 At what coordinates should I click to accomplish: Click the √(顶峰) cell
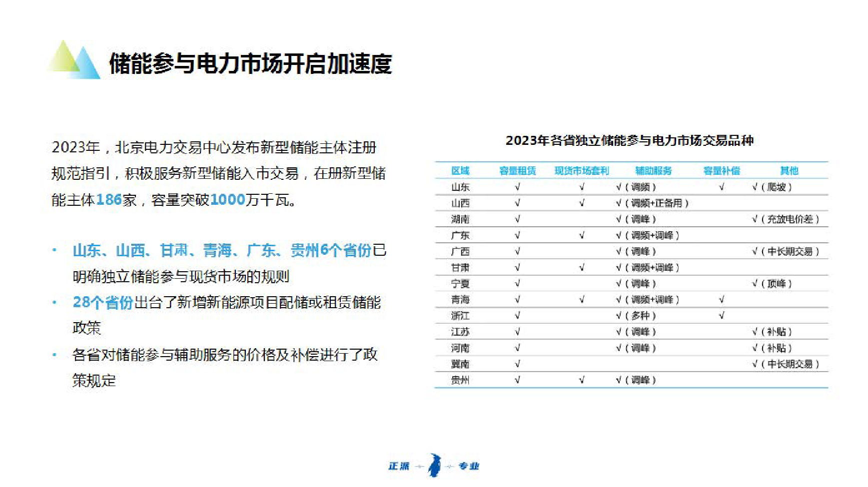point(772,283)
